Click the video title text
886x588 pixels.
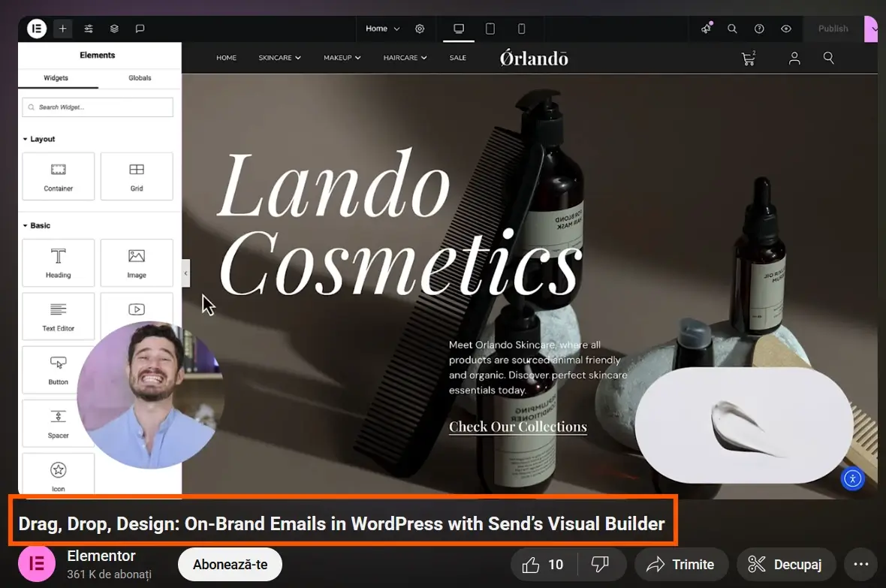tap(342, 523)
